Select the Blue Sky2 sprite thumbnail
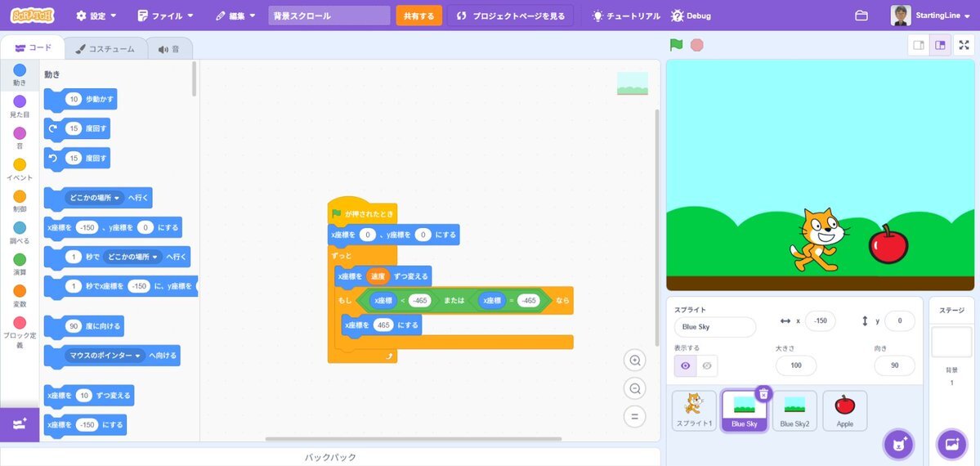The image size is (980, 466). [794, 411]
